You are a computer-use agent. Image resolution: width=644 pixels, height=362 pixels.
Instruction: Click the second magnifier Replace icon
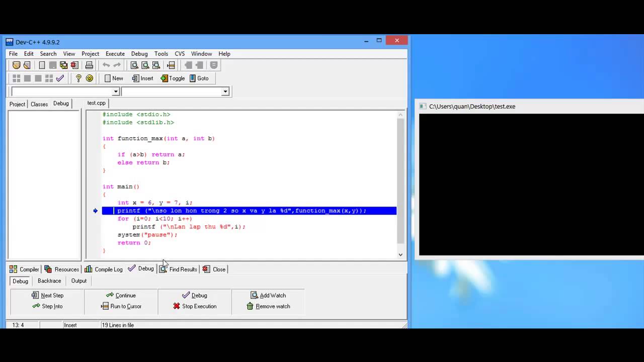(x=145, y=65)
